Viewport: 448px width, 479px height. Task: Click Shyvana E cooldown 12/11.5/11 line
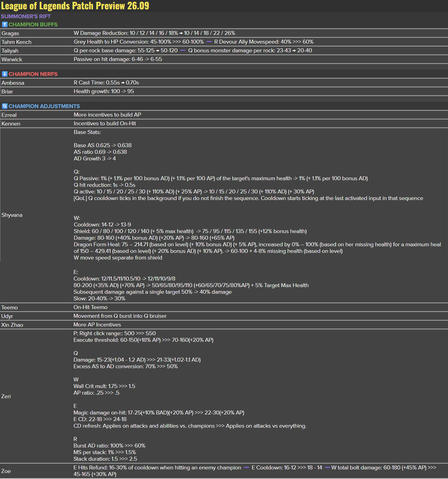pos(124,279)
